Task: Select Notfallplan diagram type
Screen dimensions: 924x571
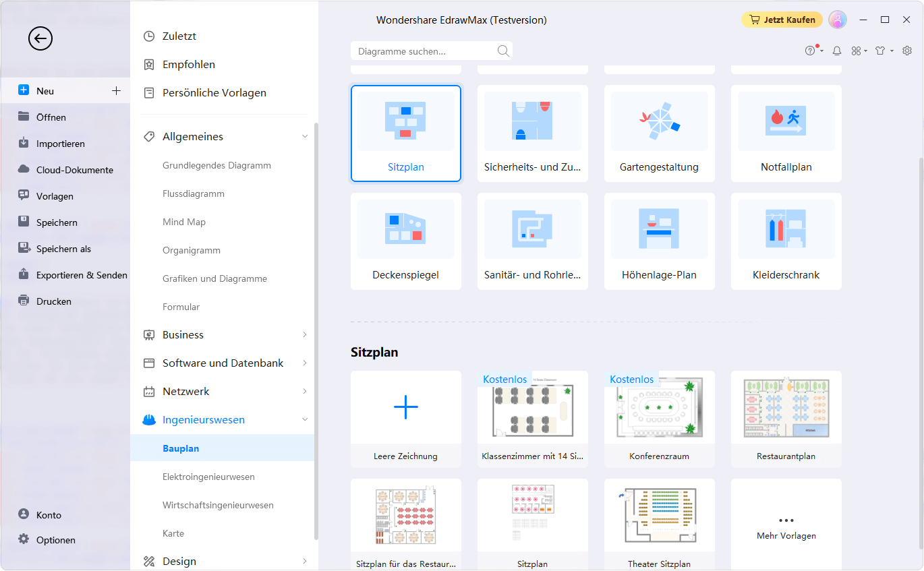Action: 786,133
